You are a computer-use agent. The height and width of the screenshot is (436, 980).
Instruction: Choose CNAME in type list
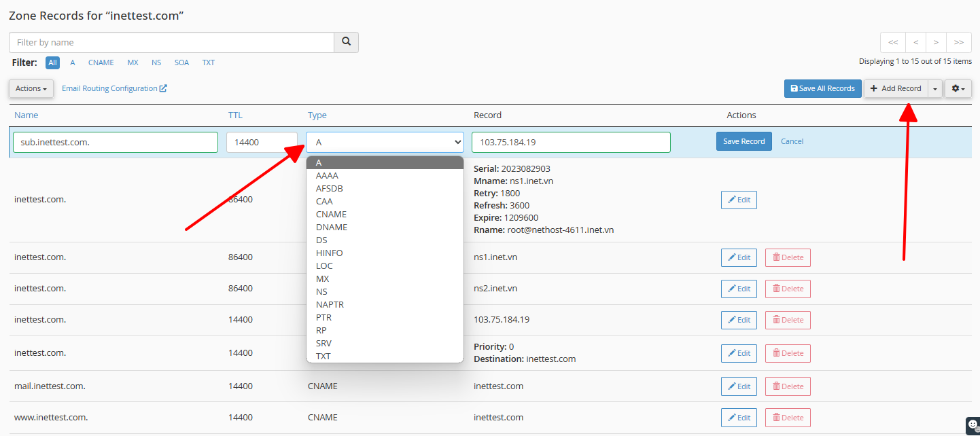385,214
